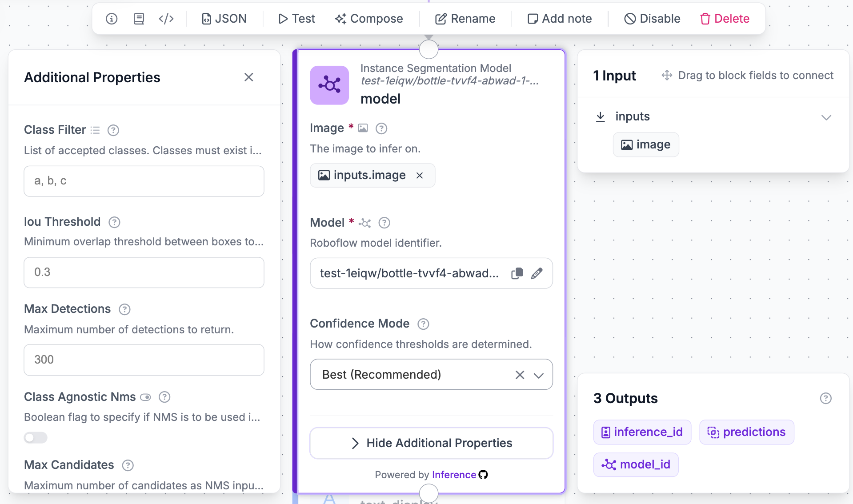This screenshot has height=504, width=853.
Task: Open the Confidence Mode dropdown
Action: [539, 375]
